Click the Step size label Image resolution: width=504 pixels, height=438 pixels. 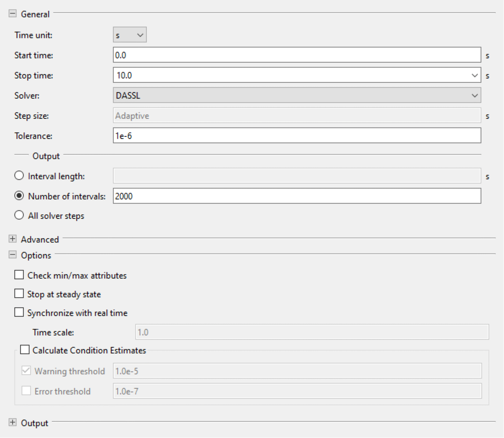(32, 116)
